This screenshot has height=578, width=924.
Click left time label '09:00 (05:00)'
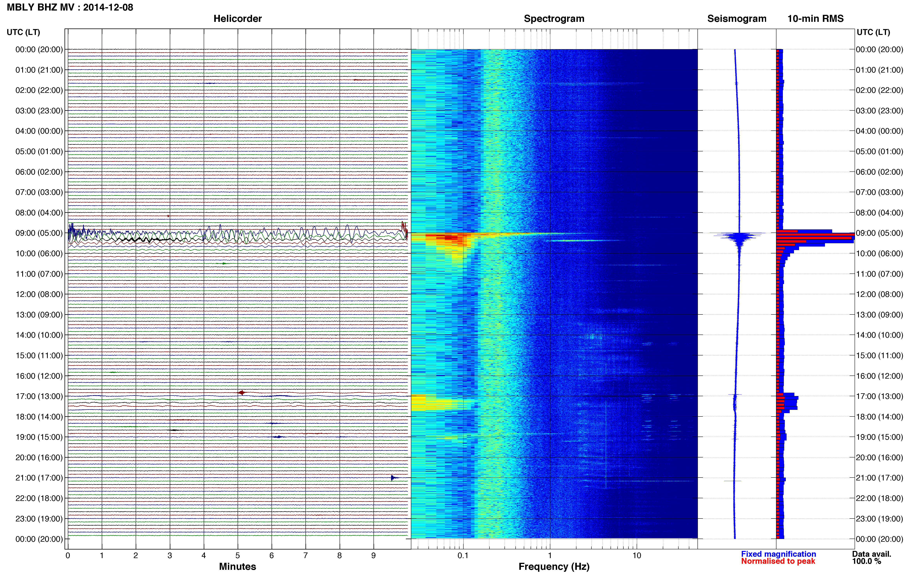pos(39,233)
